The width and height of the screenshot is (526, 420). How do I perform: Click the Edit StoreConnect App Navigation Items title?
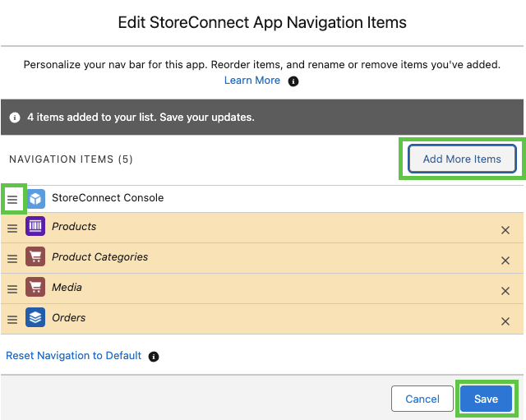click(262, 22)
